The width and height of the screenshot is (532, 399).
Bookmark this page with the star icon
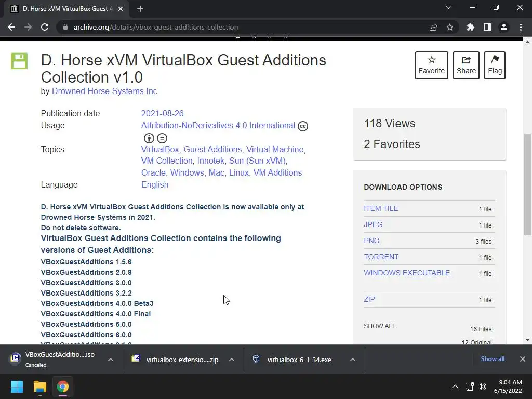(x=450, y=27)
